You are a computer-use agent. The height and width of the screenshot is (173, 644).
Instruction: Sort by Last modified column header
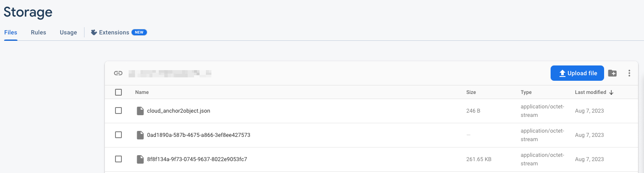[590, 92]
